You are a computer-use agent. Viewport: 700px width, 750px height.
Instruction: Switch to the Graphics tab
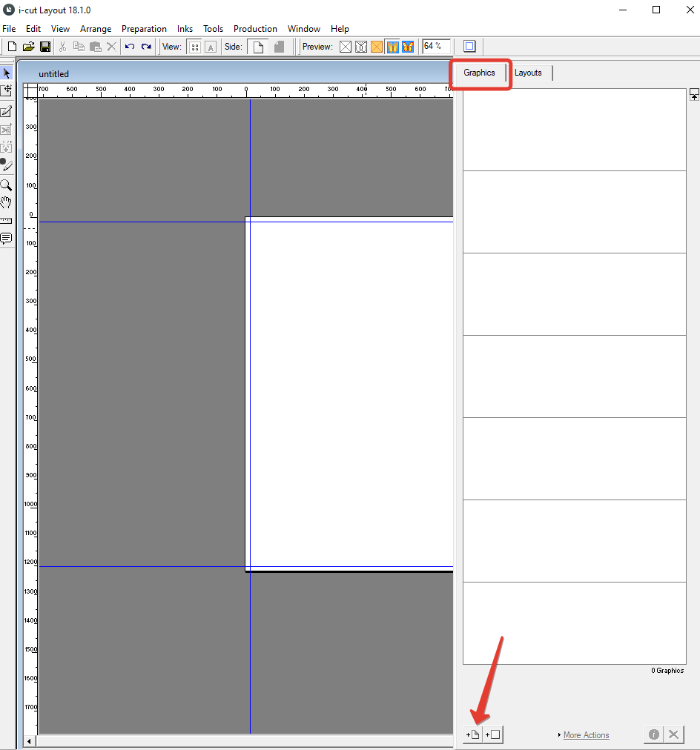(x=480, y=73)
